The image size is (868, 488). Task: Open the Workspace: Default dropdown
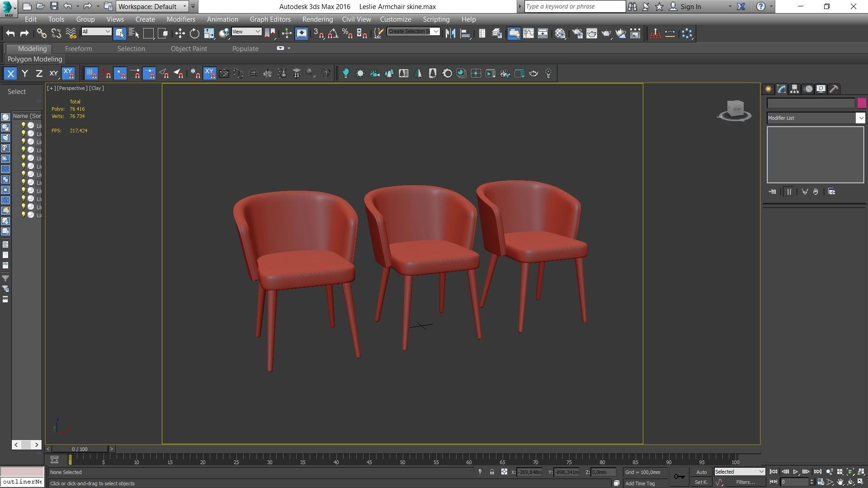pos(152,6)
